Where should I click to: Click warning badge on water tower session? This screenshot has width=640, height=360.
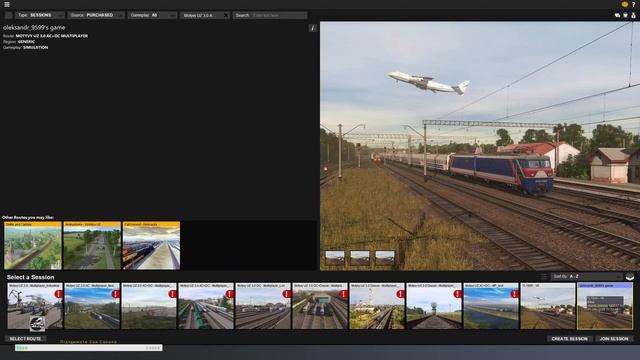pos(458,294)
